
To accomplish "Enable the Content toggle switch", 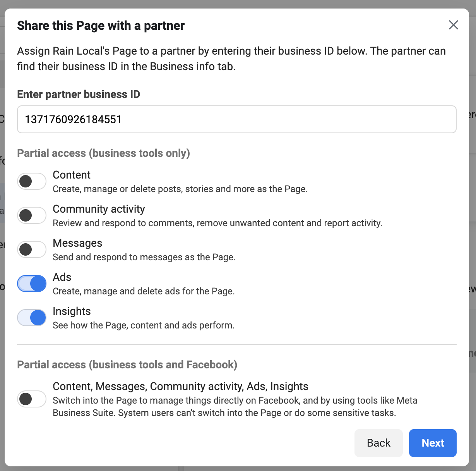I will [32, 181].
